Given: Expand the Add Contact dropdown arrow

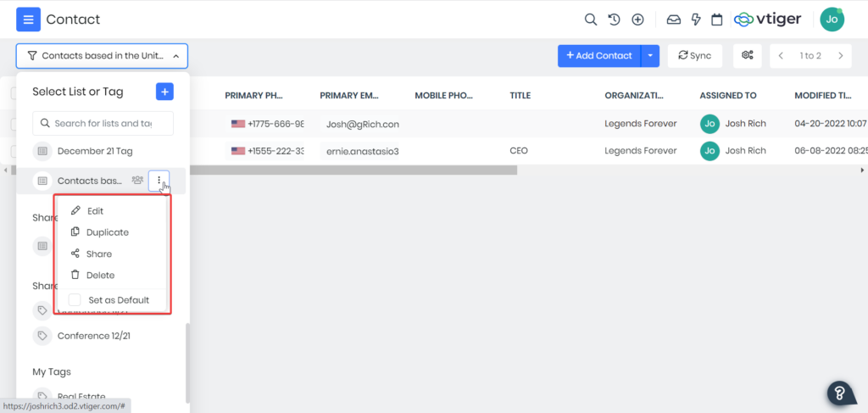Looking at the screenshot, I should (x=650, y=56).
